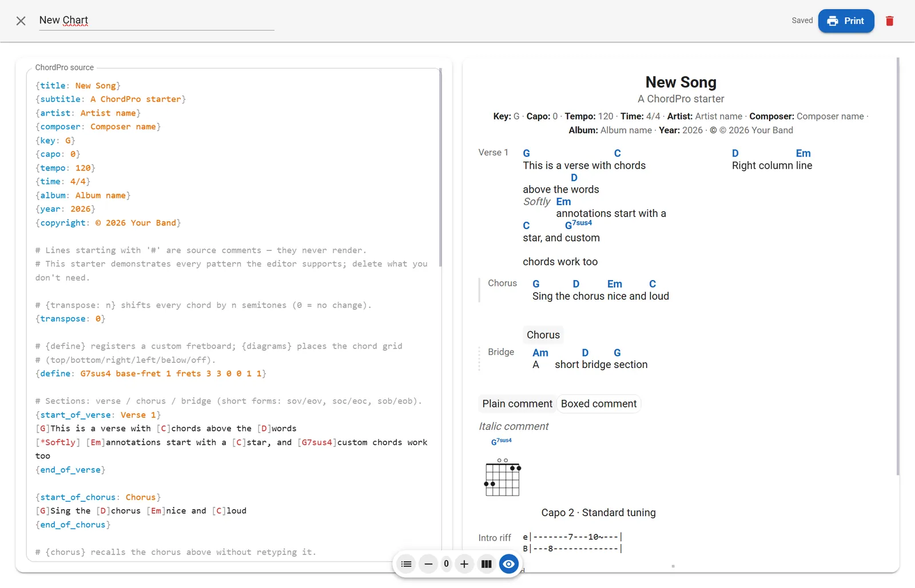Click the editor's vertical scrollbar thumb
915x588 pixels.
point(440,167)
